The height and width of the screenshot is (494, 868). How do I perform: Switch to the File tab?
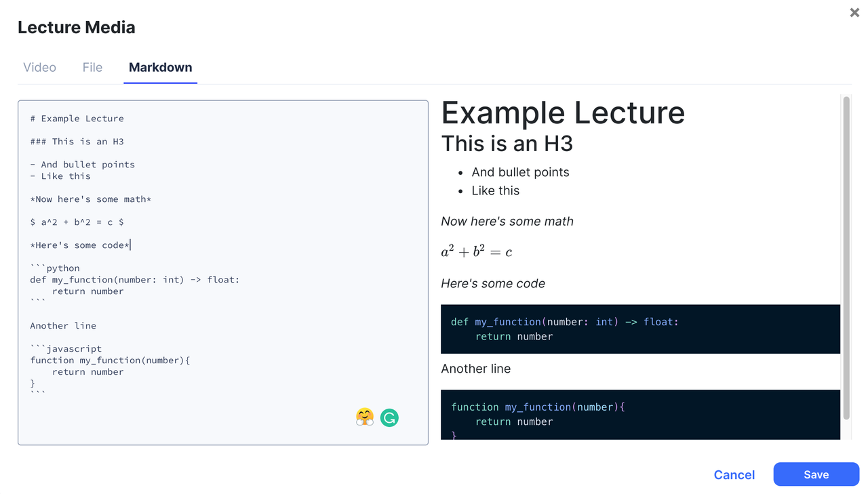(92, 67)
